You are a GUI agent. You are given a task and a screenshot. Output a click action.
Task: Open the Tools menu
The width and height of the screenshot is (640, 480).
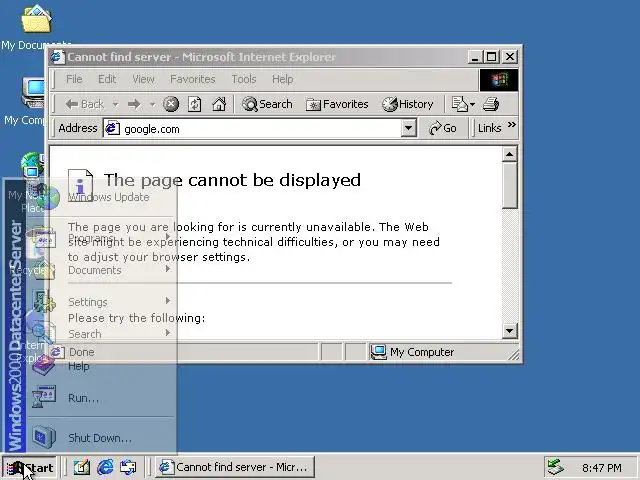tap(244, 79)
